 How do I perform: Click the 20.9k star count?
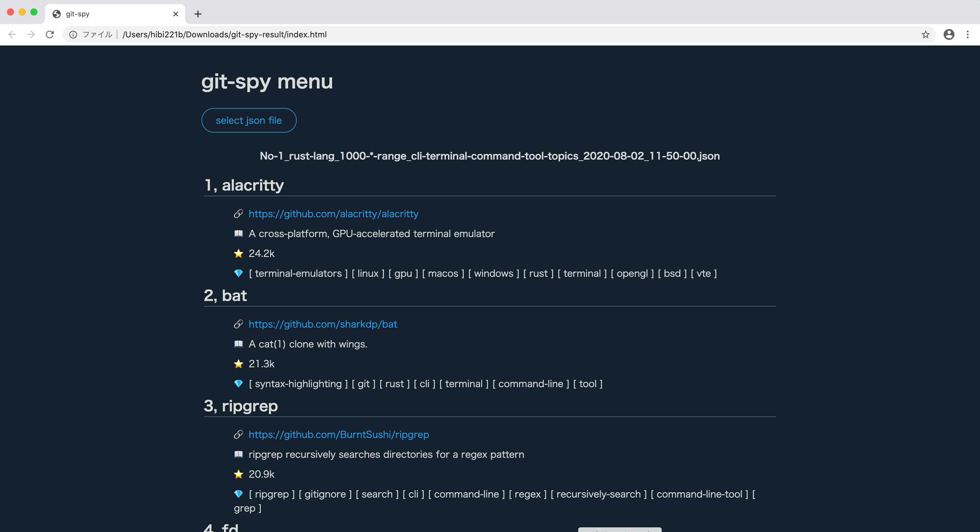pyautogui.click(x=261, y=474)
